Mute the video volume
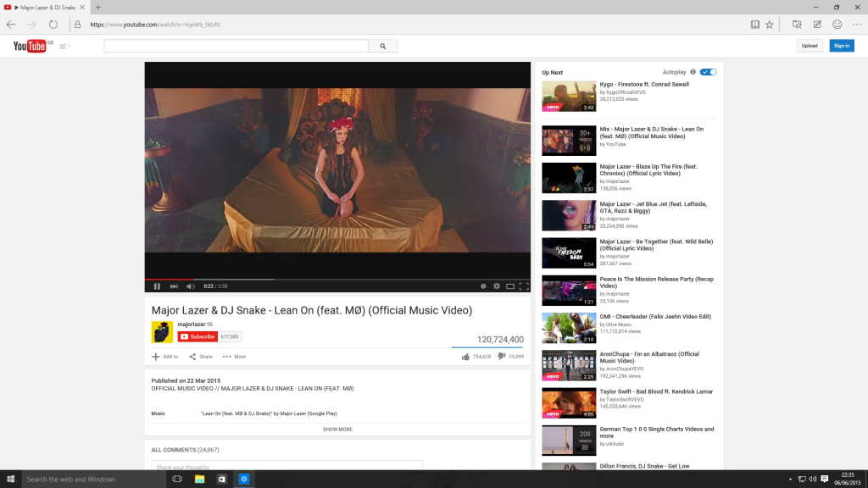The image size is (868, 488). pyautogui.click(x=191, y=286)
